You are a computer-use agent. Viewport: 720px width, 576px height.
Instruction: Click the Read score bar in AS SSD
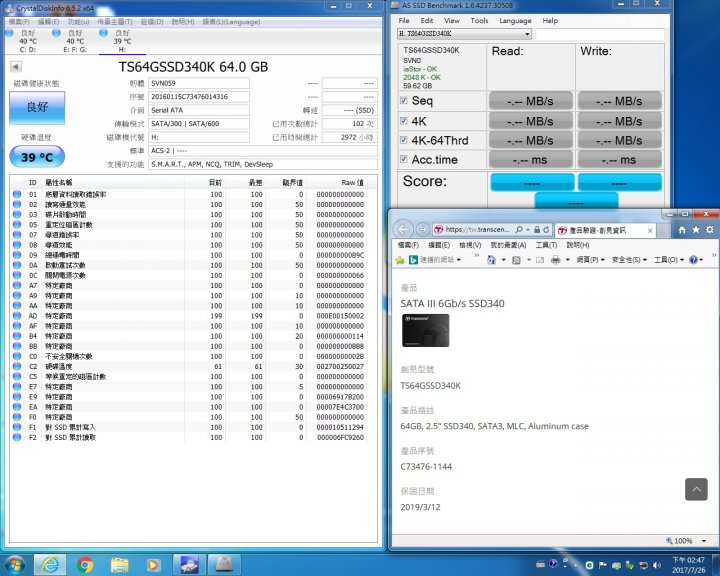[x=532, y=182]
